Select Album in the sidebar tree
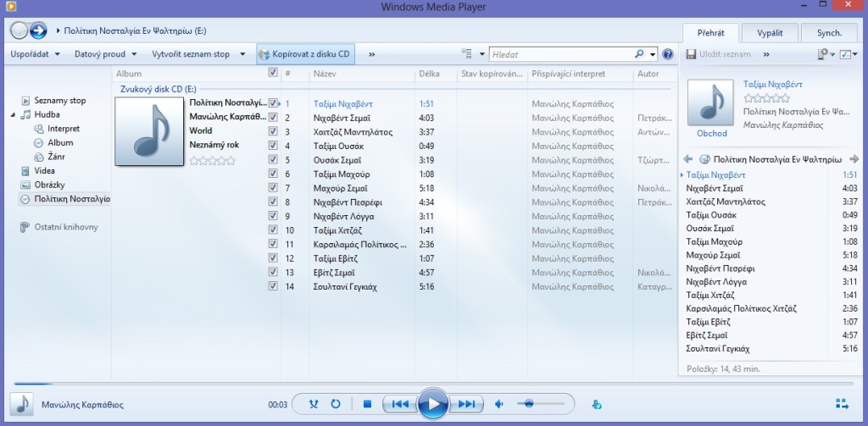This screenshot has width=868, height=426. pyautogui.click(x=60, y=143)
